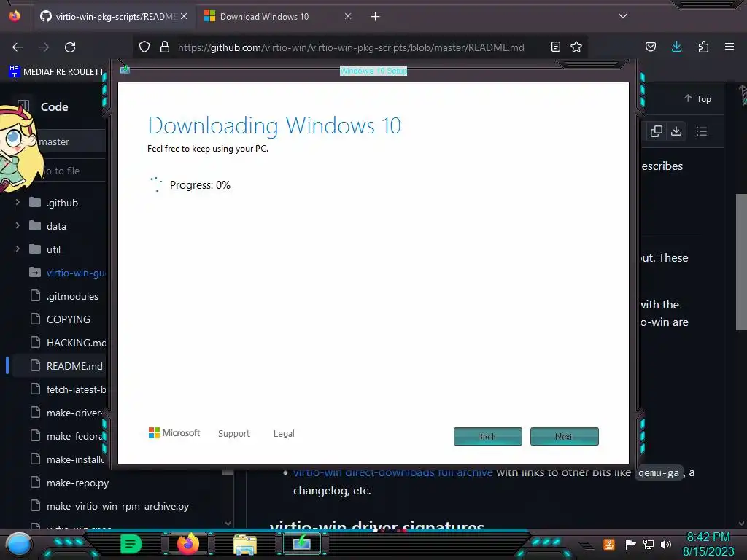
Task: Click the Windows Start orb
Action: [x=19, y=544]
